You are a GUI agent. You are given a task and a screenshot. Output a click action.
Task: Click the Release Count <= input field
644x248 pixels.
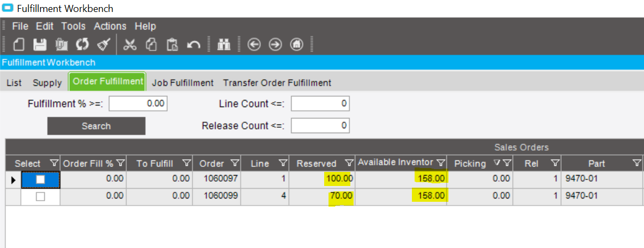click(320, 125)
